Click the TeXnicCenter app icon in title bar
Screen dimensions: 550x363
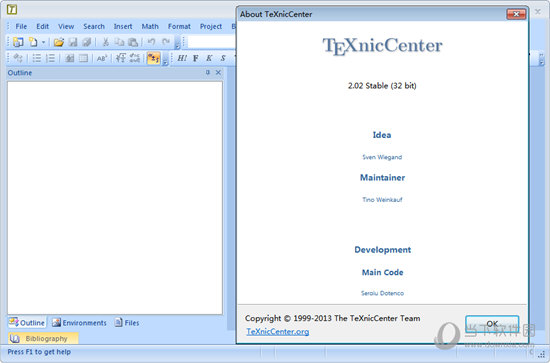pyautogui.click(x=12, y=9)
